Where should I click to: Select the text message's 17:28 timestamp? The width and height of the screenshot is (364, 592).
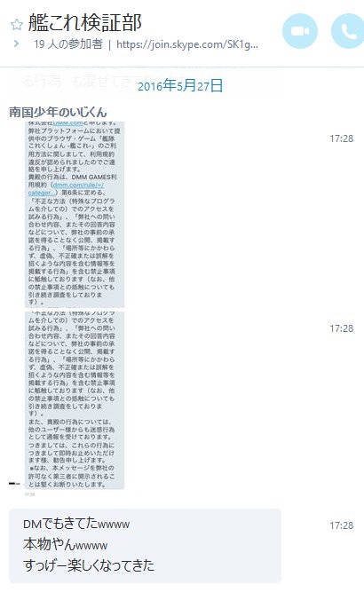(341, 525)
